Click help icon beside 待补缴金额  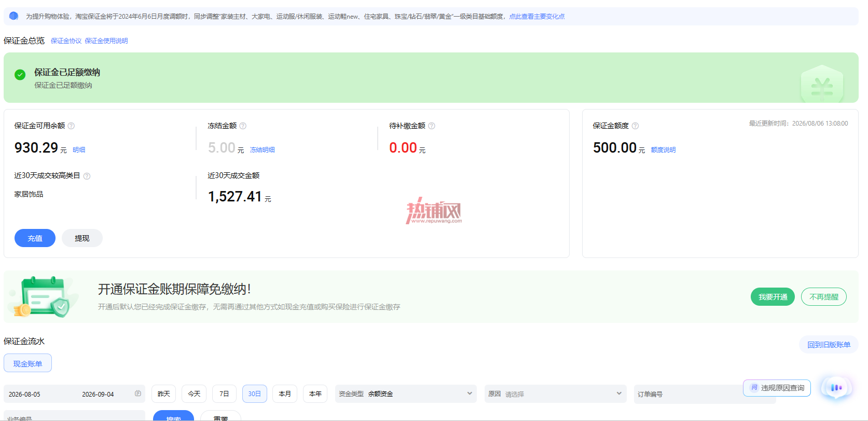click(432, 126)
